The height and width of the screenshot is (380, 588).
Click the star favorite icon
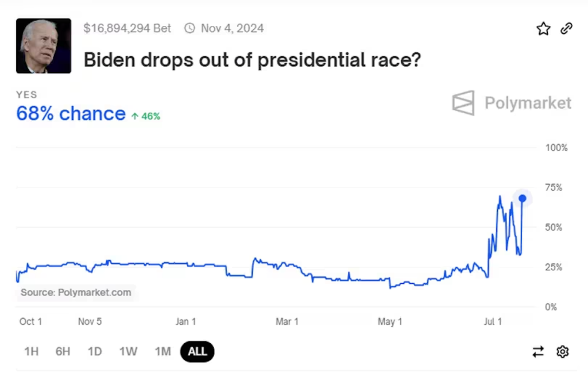(x=543, y=29)
